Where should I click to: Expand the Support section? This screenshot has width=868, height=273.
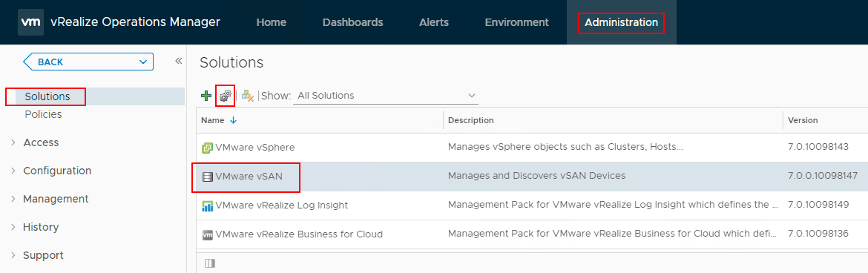[x=13, y=255]
